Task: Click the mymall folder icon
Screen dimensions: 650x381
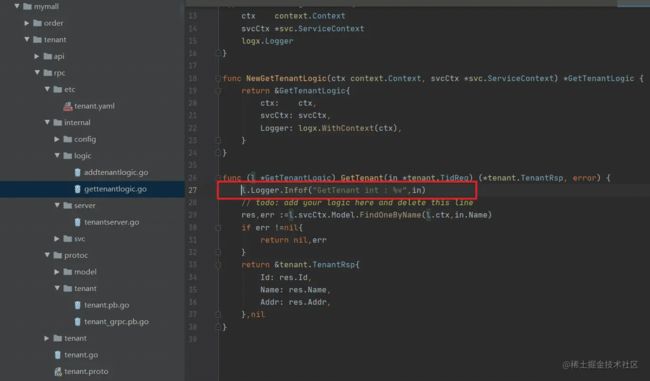Action: click(27, 6)
